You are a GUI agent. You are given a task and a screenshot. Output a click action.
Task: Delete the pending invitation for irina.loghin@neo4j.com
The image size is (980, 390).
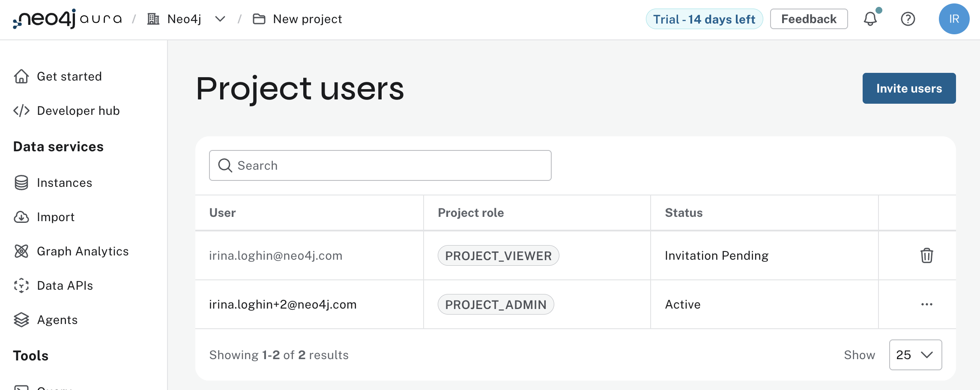927,255
